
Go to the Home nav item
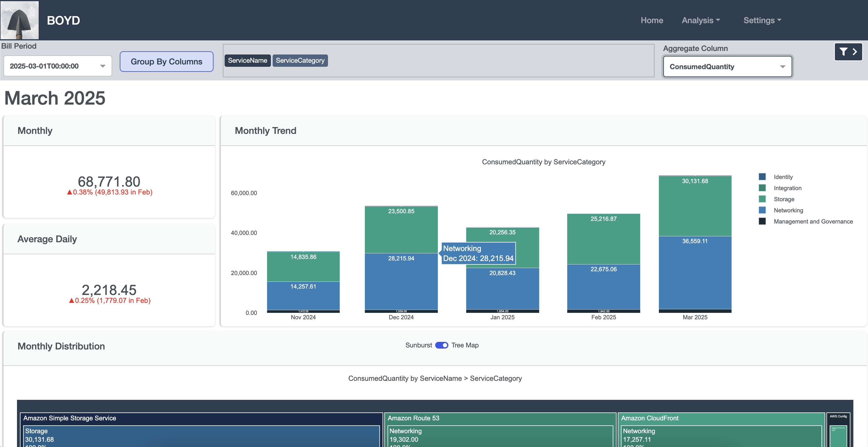coord(651,20)
